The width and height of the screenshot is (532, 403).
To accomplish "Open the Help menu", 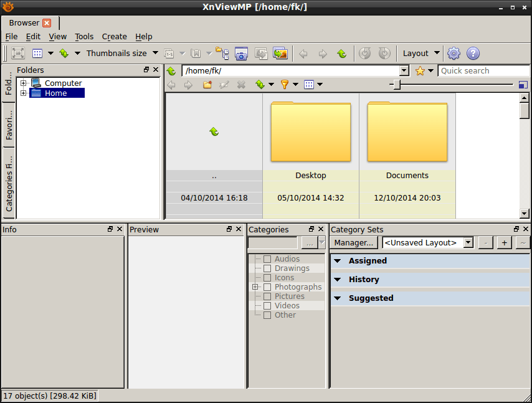I will pyautogui.click(x=144, y=37).
